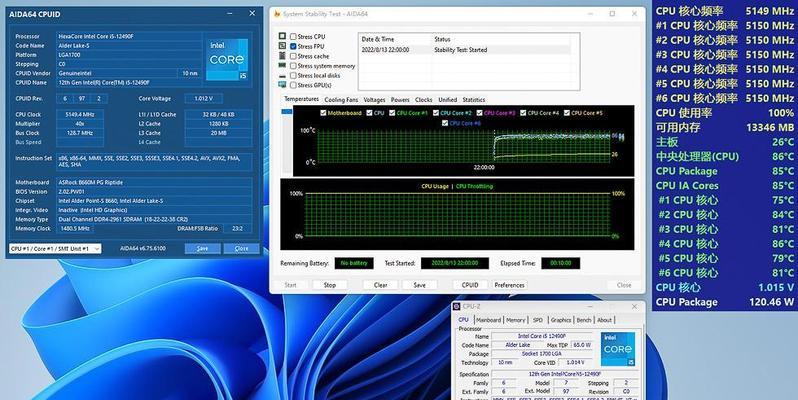
Task: Maximize the System Stability Test window
Action: point(612,14)
